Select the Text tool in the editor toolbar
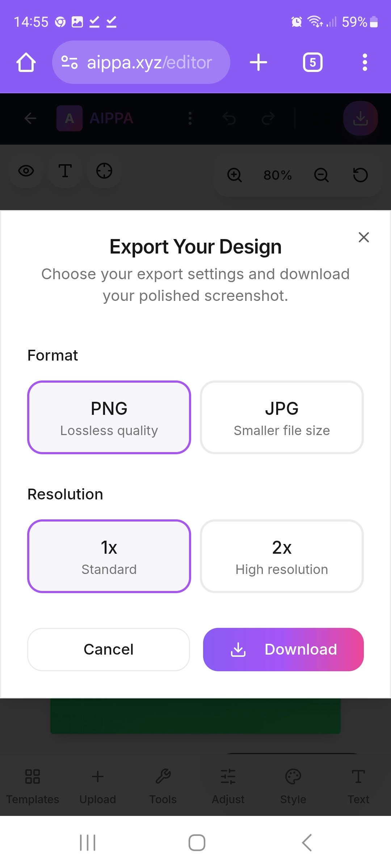This screenshot has width=391, height=868. pyautogui.click(x=358, y=781)
